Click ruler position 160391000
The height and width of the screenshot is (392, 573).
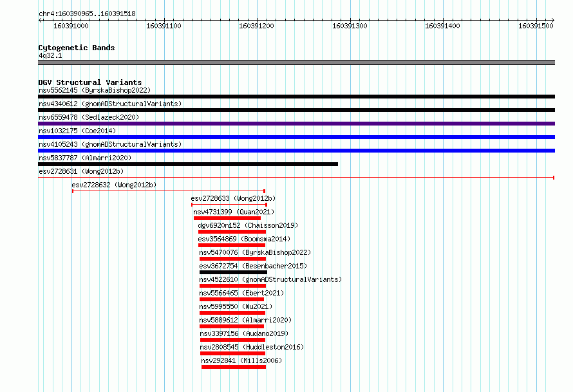tap(71, 26)
